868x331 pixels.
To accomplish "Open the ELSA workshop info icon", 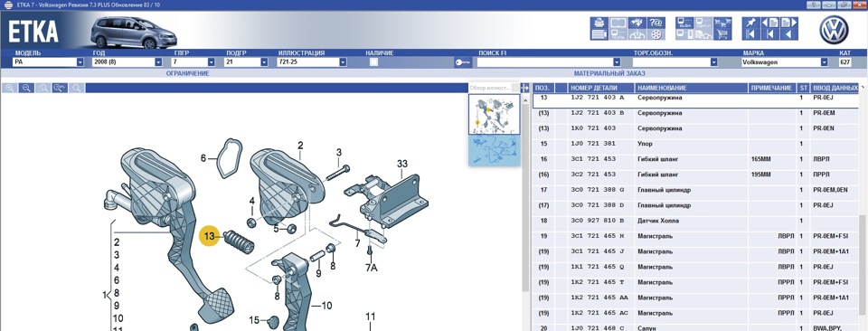I will [x=684, y=23].
